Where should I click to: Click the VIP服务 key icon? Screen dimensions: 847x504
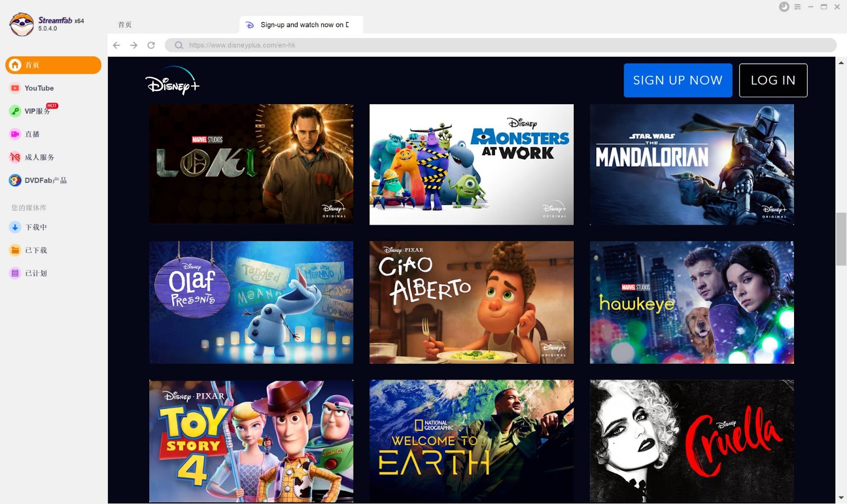click(15, 111)
